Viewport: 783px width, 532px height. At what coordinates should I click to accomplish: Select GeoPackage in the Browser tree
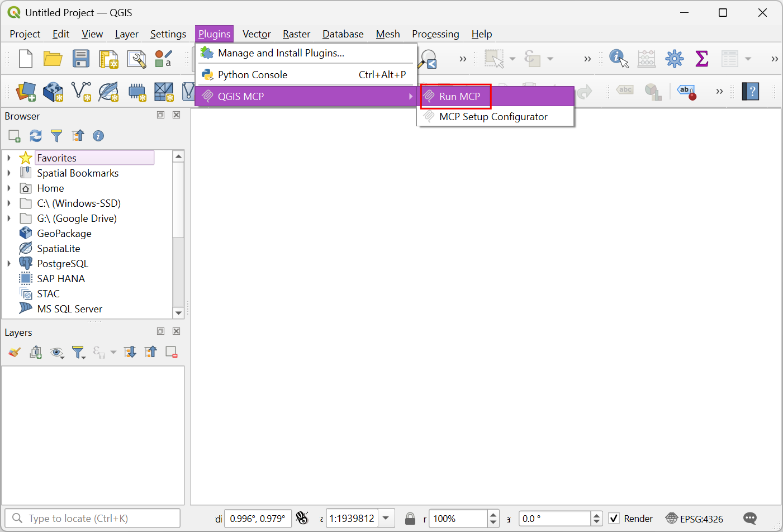click(64, 234)
